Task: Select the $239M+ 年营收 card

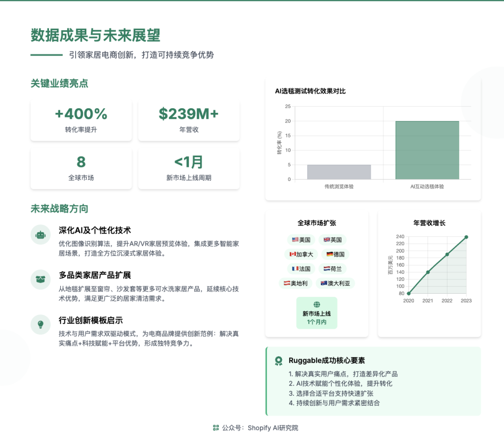Action: coord(189,120)
